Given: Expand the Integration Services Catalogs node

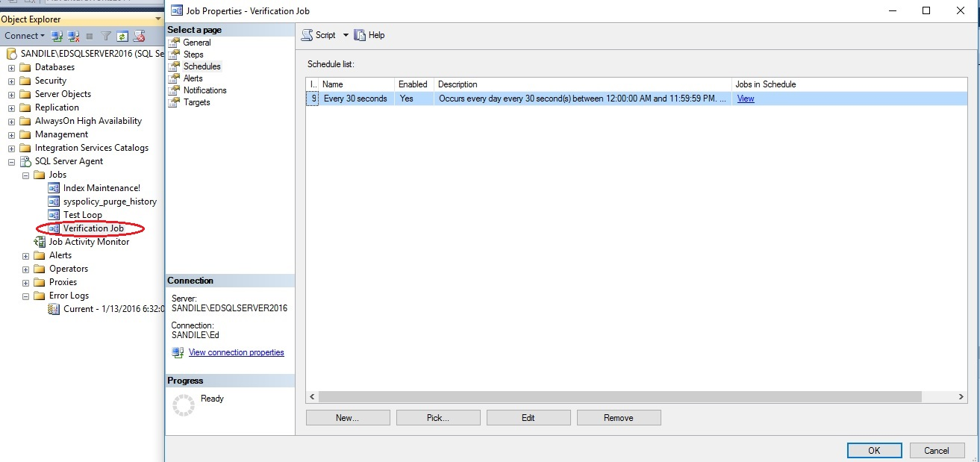Looking at the screenshot, I should (12, 148).
